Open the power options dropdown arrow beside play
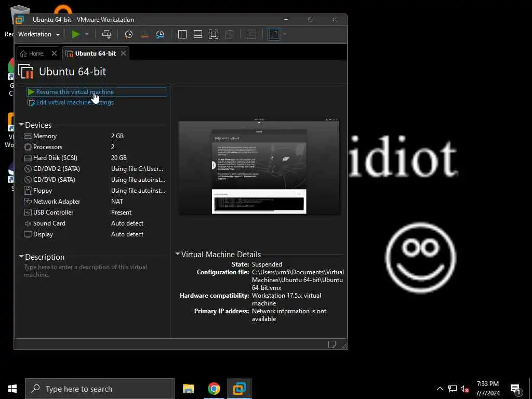This screenshot has height=399, width=532. (x=87, y=34)
